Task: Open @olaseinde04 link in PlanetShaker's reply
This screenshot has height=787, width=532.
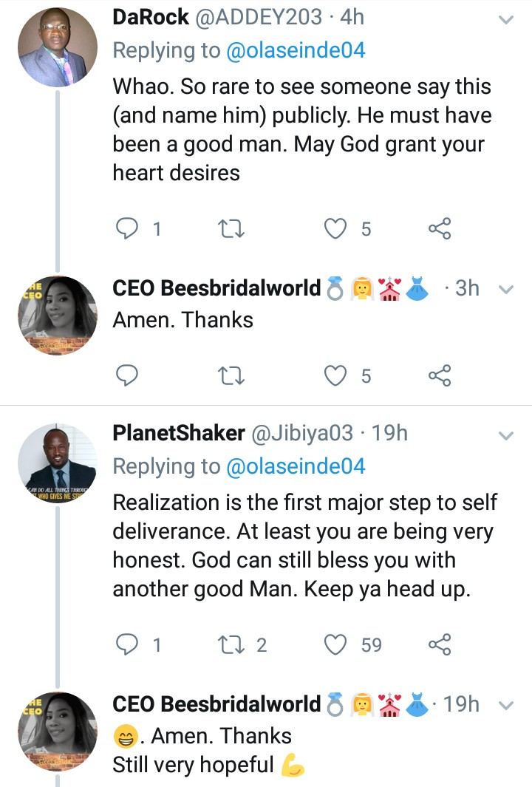Action: click(x=295, y=466)
